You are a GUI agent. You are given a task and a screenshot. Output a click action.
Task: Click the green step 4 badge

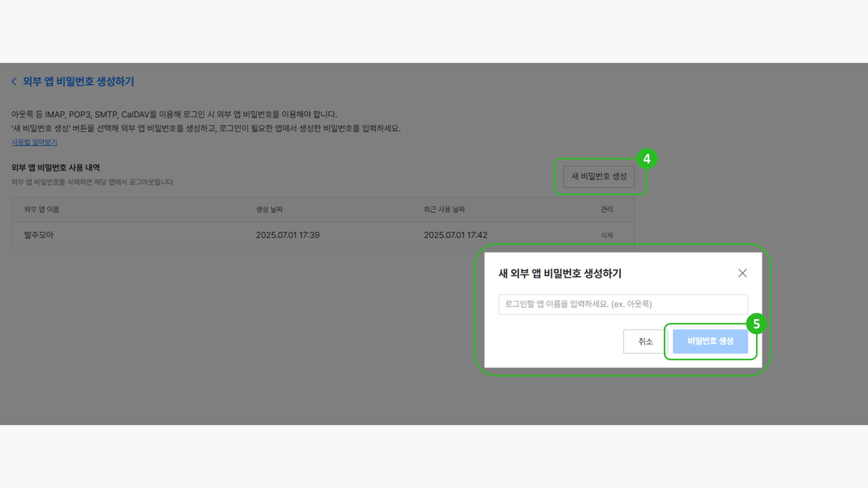point(647,159)
